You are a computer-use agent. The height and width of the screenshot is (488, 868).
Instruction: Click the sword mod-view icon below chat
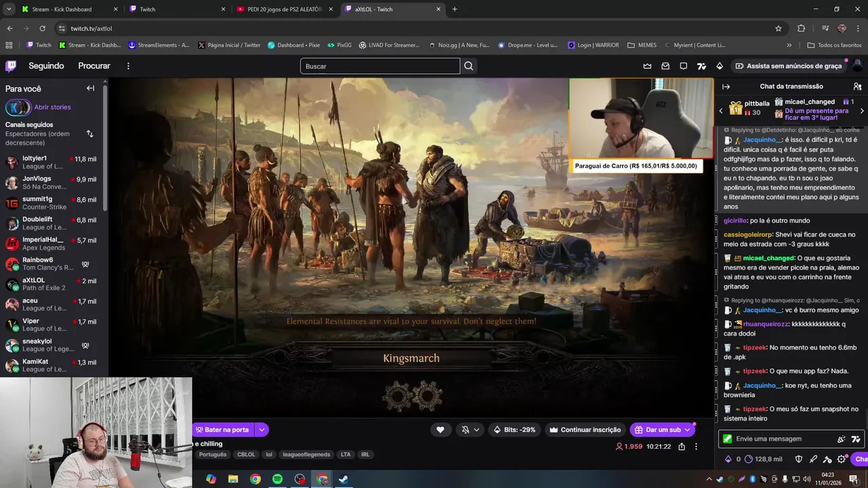point(813,459)
